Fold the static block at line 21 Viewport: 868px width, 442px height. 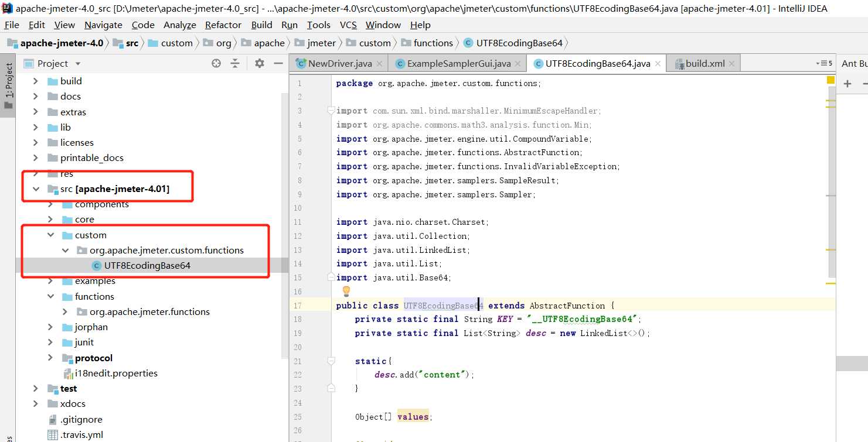click(x=331, y=361)
